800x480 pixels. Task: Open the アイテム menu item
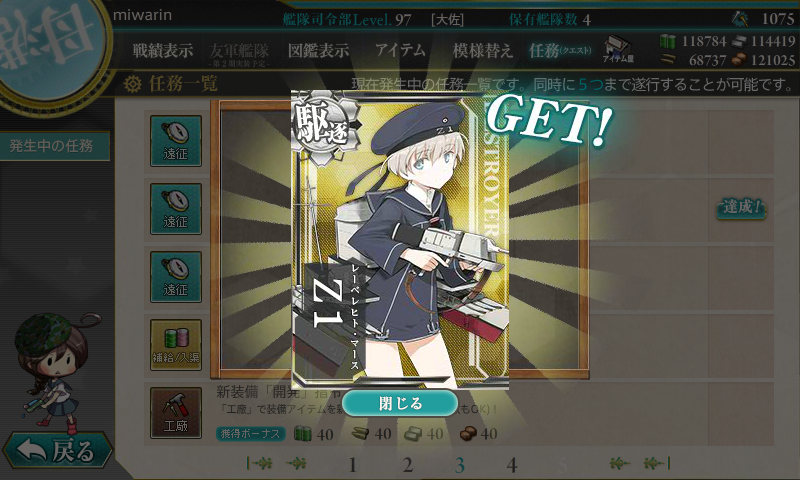(x=401, y=49)
